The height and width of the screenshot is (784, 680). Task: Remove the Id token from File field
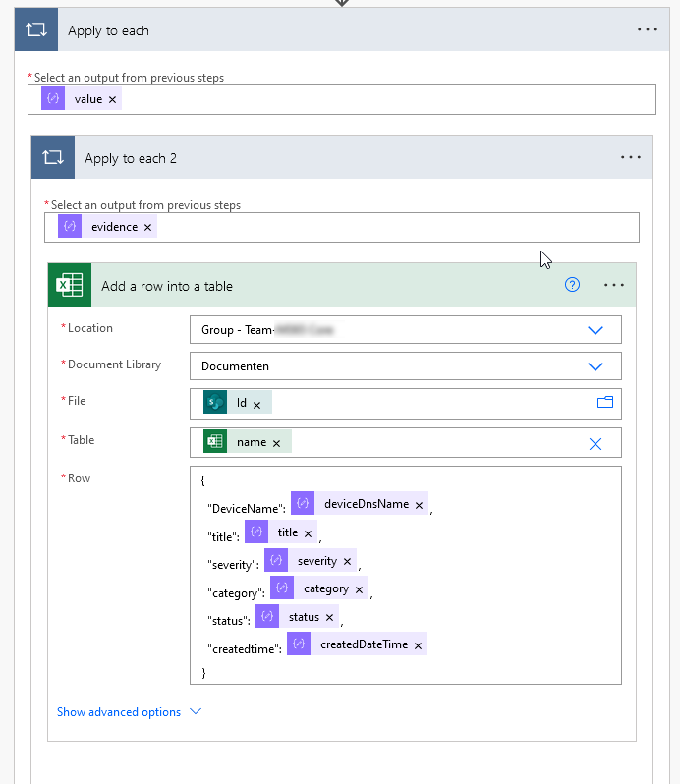(256, 405)
